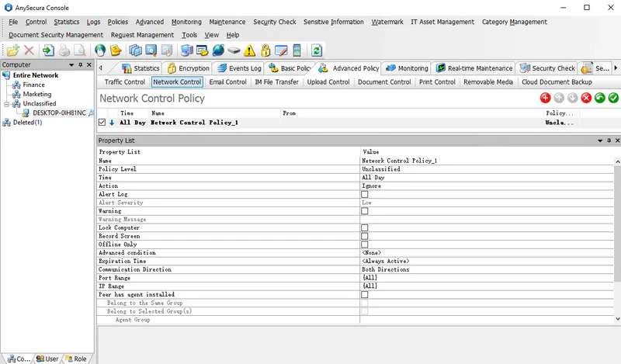Click the screen with pencil toolbar icon

pyautogui.click(x=281, y=50)
